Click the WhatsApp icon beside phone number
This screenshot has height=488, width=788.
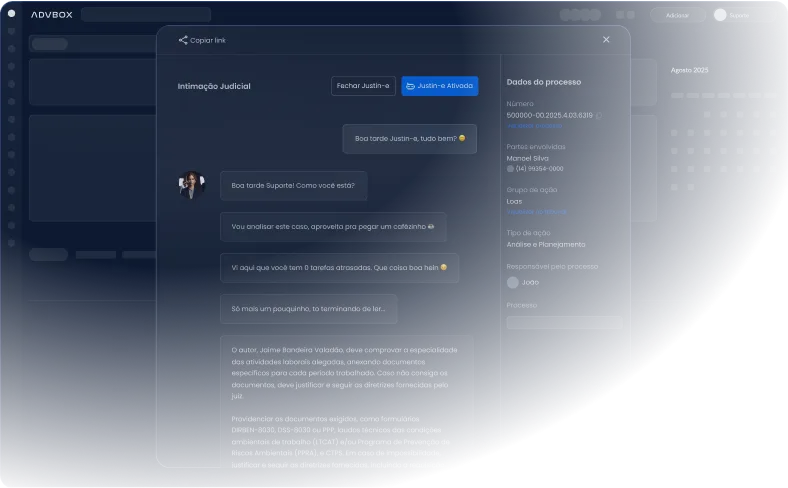click(511, 169)
